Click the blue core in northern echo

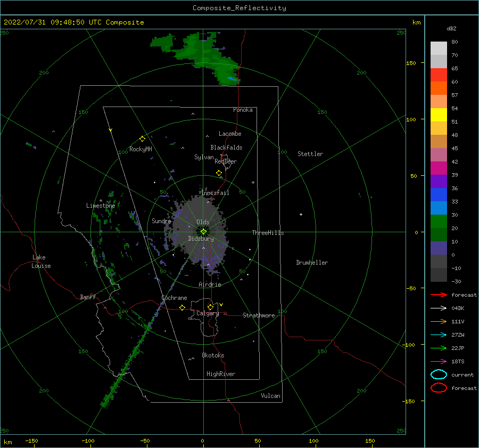pos(233,79)
